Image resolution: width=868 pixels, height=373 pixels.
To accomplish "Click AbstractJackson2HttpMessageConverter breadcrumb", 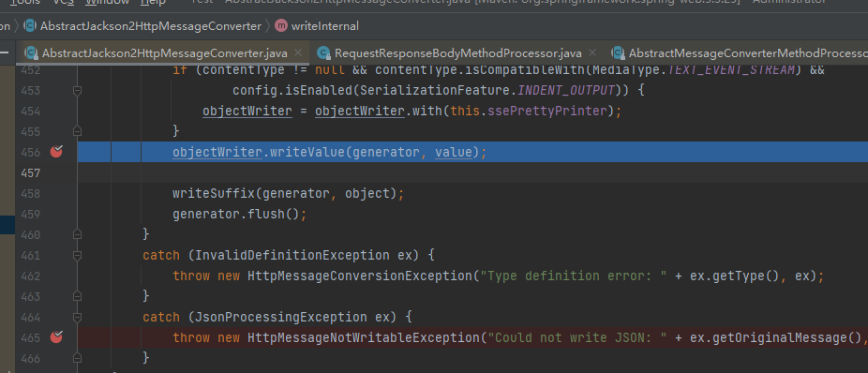I will [x=151, y=26].
